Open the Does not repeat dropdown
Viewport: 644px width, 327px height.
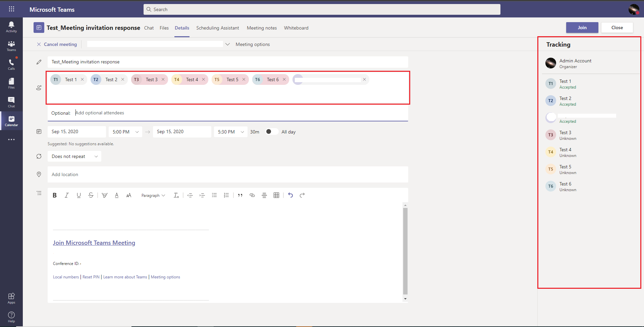74,156
